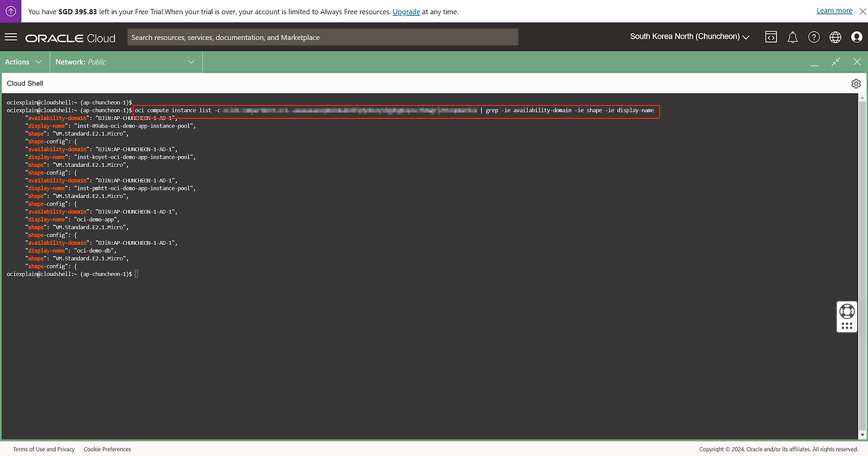Click the search resources input field
The width and height of the screenshot is (868, 456).
(x=323, y=37)
